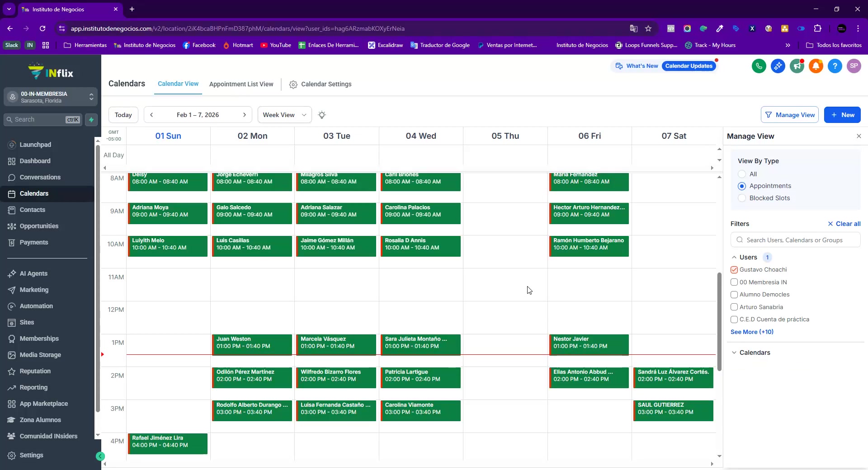Click the blue sparkle AI assistant icon
The height and width of the screenshot is (470, 868).
778,66
